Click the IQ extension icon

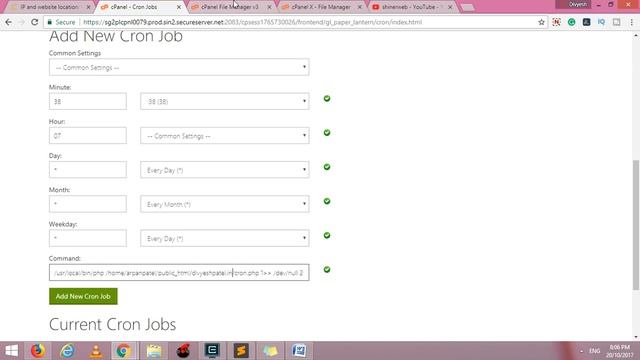tap(601, 22)
